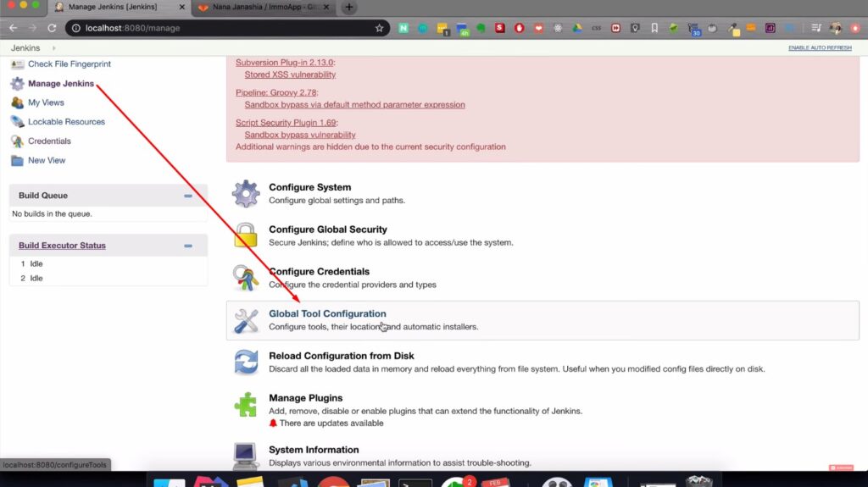Click the updates available bell icon
The image size is (868, 487).
coord(273,423)
